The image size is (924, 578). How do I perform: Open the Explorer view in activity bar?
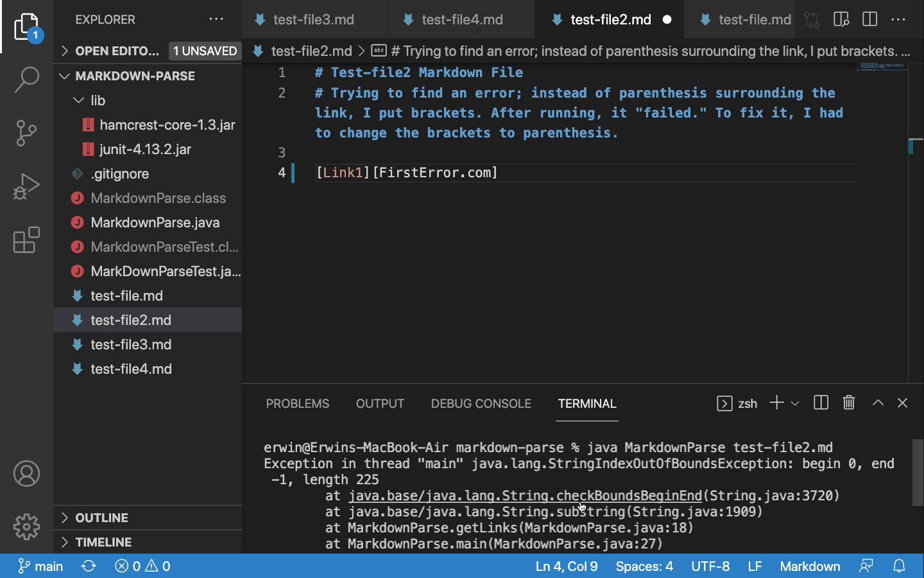click(26, 27)
